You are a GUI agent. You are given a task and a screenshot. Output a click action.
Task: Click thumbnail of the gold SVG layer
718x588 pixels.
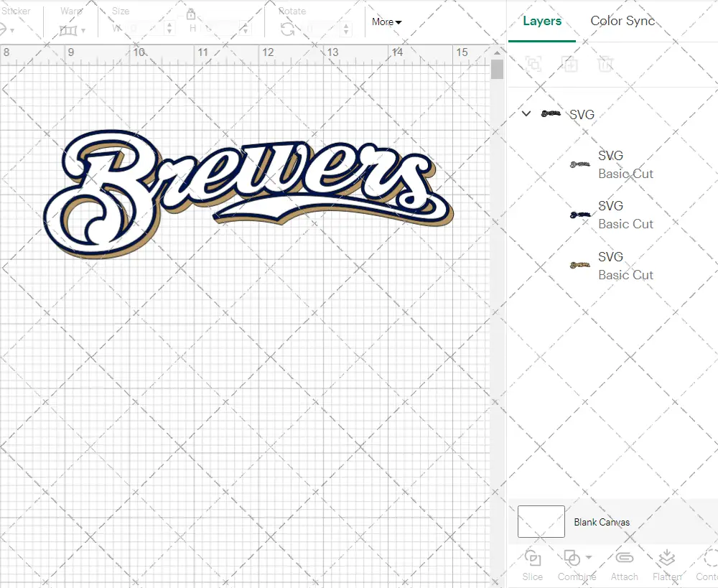tap(579, 265)
